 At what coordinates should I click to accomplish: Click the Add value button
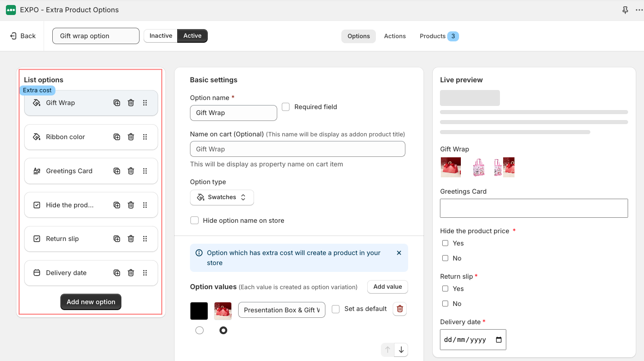click(x=388, y=287)
